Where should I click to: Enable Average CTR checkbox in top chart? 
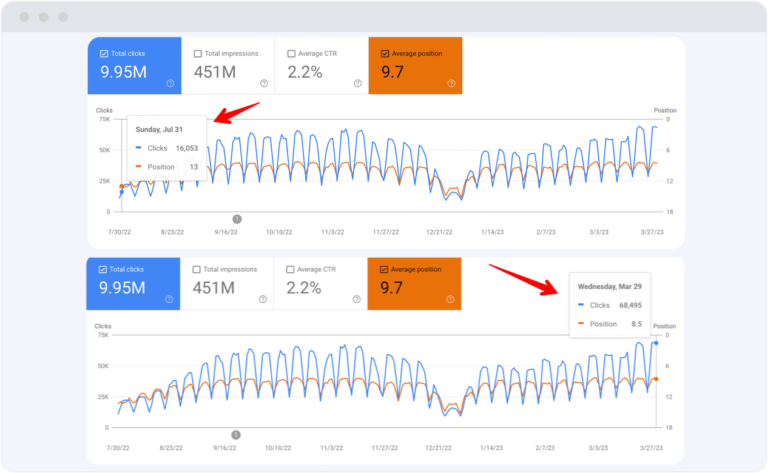[291, 54]
